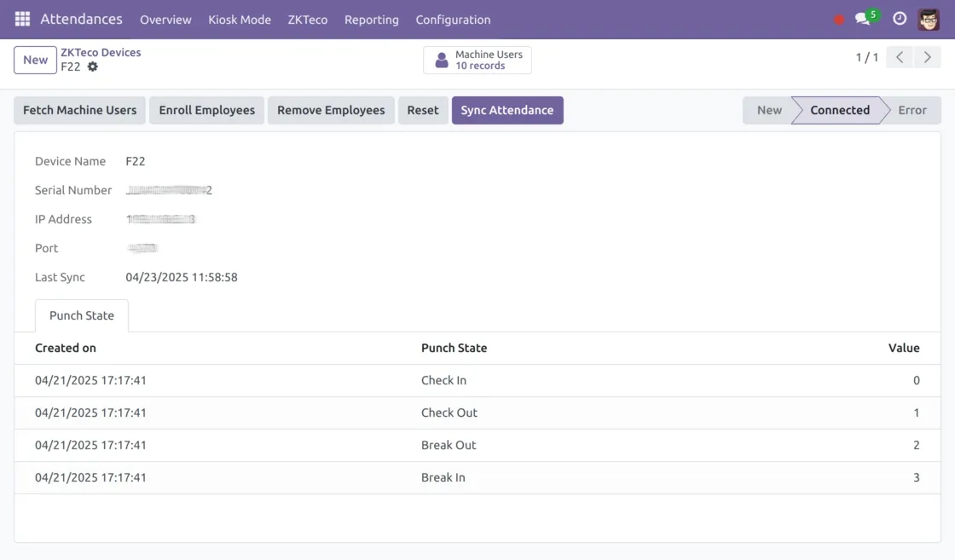Image resolution: width=955 pixels, height=560 pixels.
Task: Open the gear actions menu beside F22
Action: tap(93, 66)
